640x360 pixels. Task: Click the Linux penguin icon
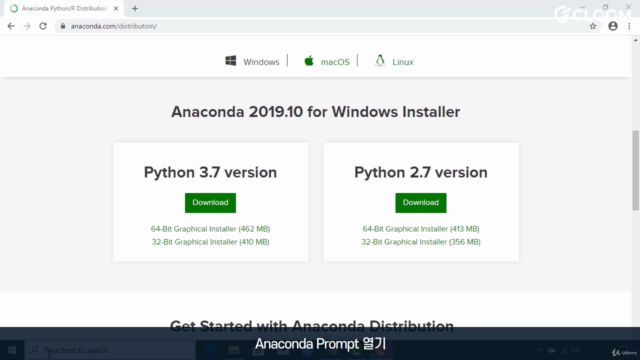pos(380,61)
